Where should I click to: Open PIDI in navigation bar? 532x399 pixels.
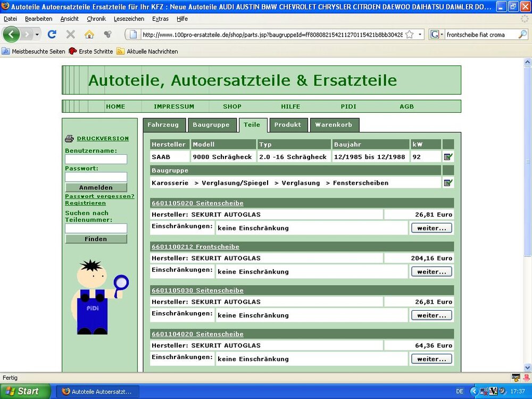click(348, 106)
